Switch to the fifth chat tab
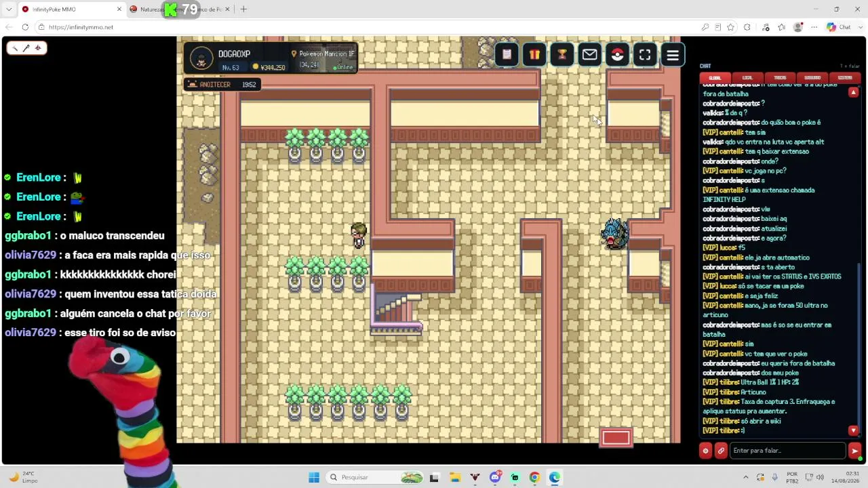 click(x=845, y=78)
